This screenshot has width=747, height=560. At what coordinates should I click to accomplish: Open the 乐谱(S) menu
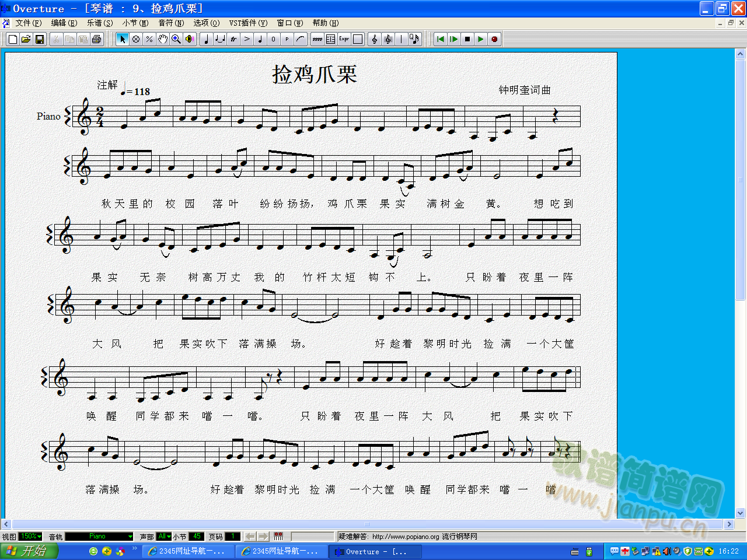tap(100, 23)
